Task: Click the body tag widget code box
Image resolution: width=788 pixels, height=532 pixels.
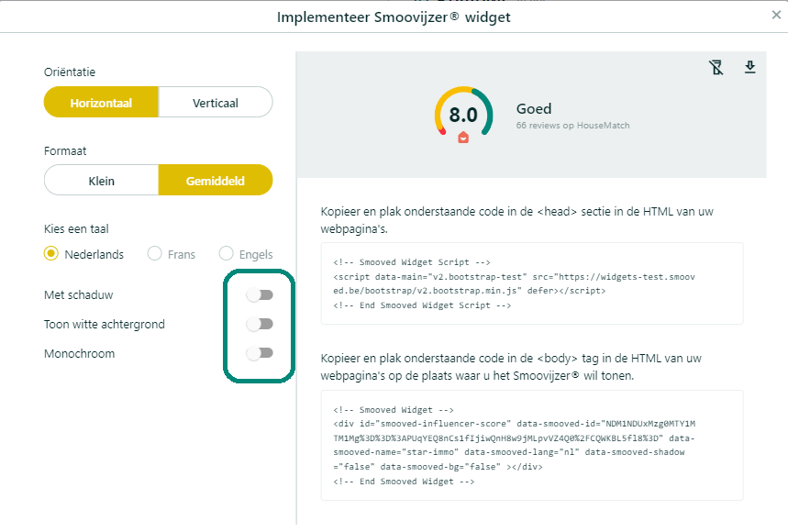Action: coord(532,446)
